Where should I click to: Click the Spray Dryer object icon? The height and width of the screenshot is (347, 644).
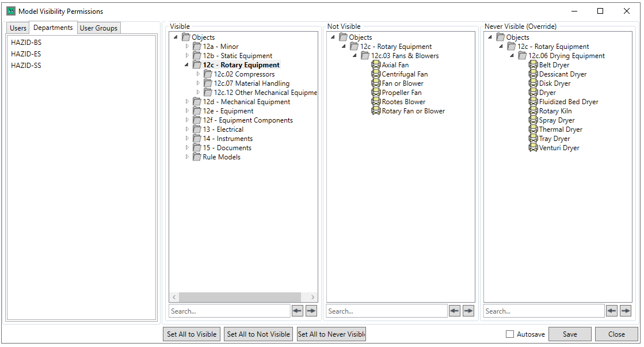534,120
